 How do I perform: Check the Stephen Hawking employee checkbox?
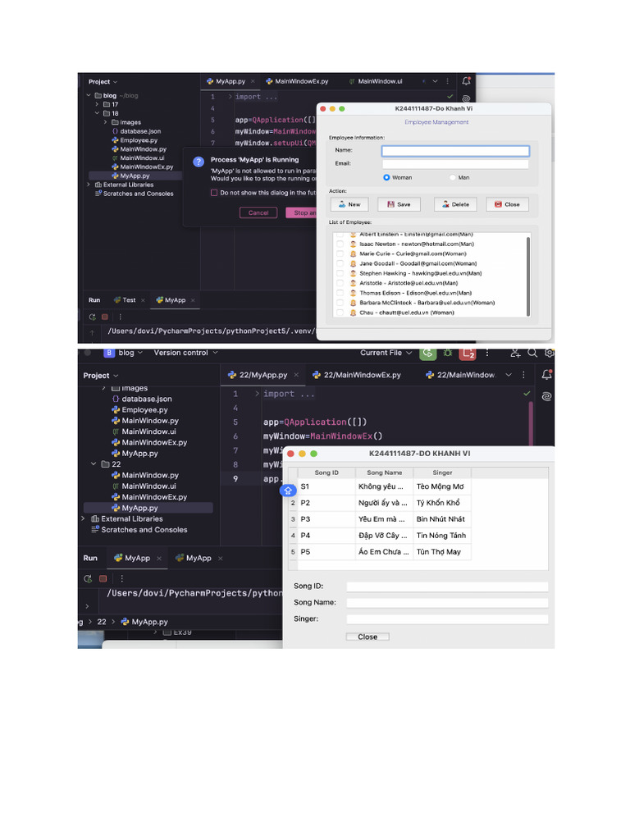(x=340, y=273)
